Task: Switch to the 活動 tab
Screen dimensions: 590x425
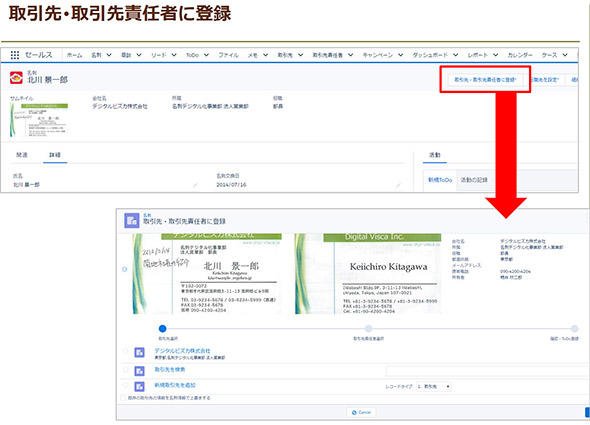Action: 435,155
